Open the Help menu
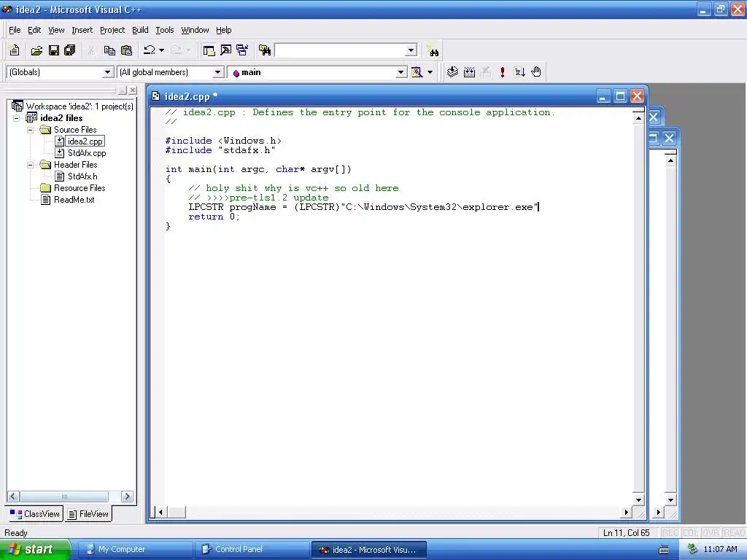The width and height of the screenshot is (747, 560). [x=223, y=30]
